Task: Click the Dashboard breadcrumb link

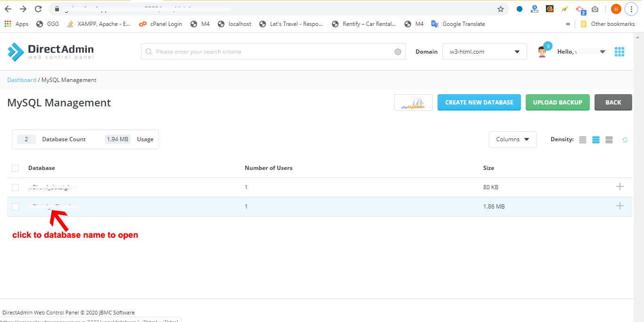Action: pos(22,80)
